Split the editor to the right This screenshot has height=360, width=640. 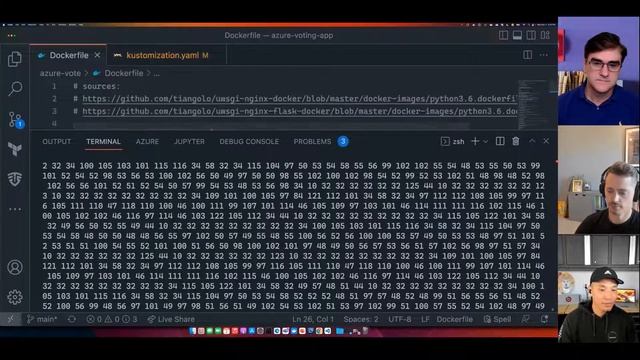527,55
